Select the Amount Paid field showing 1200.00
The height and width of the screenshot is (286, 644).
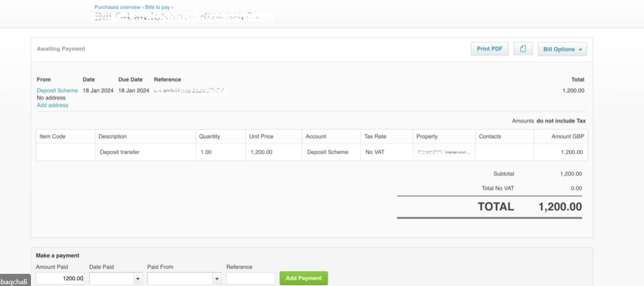60,278
